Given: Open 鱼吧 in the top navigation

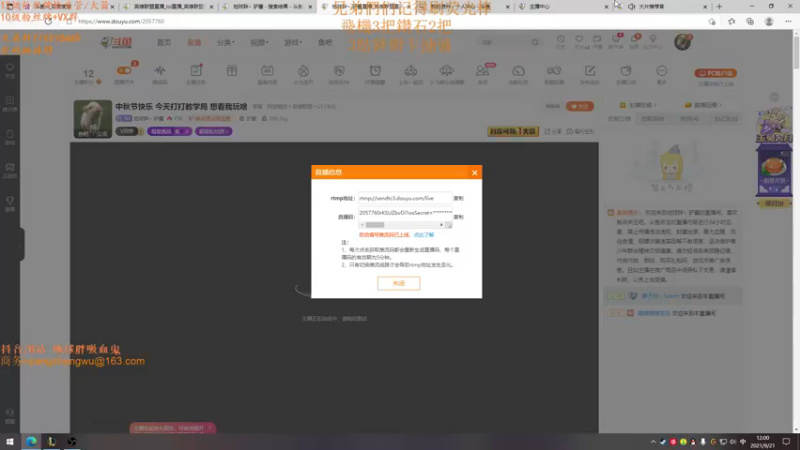Looking at the screenshot, I should coord(324,43).
